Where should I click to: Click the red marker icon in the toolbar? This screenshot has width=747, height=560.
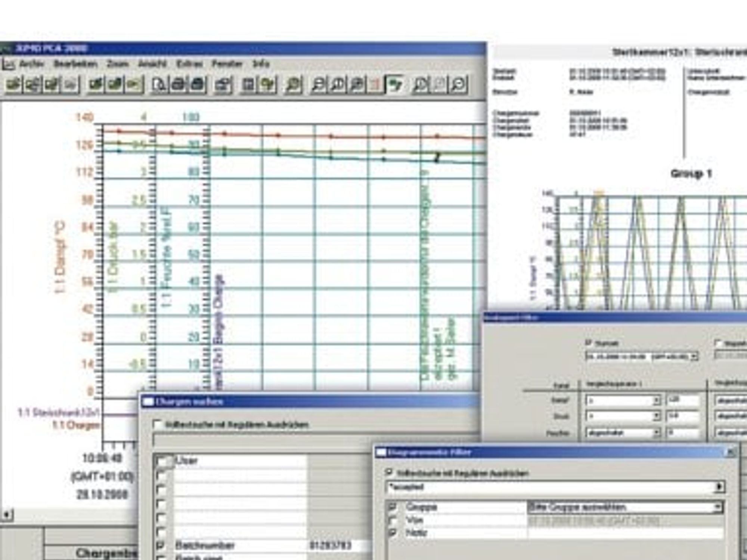tap(376, 84)
